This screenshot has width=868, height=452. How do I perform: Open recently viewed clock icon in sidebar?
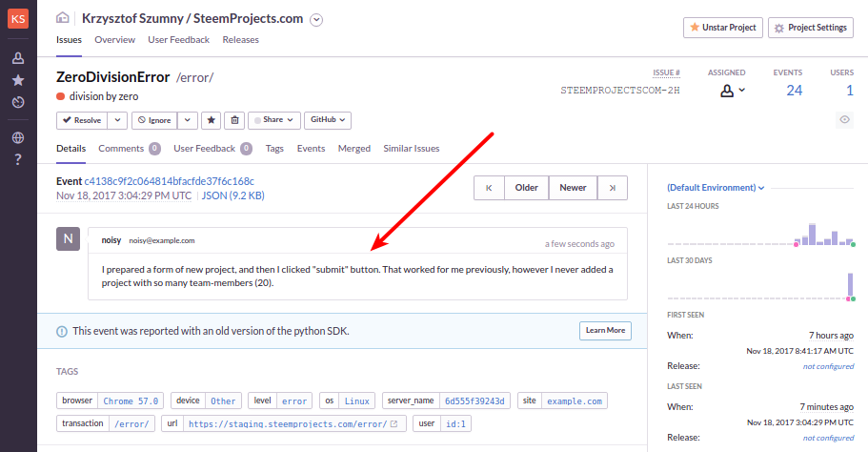[18, 102]
